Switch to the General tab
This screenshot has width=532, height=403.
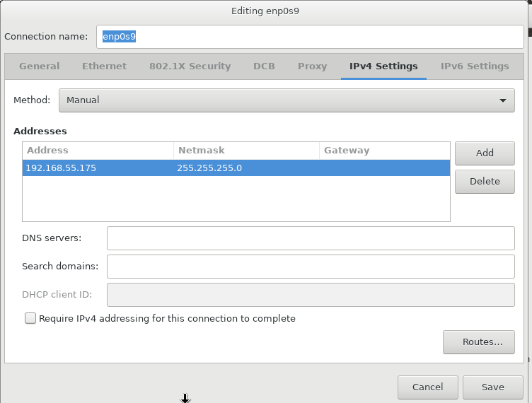click(x=40, y=66)
